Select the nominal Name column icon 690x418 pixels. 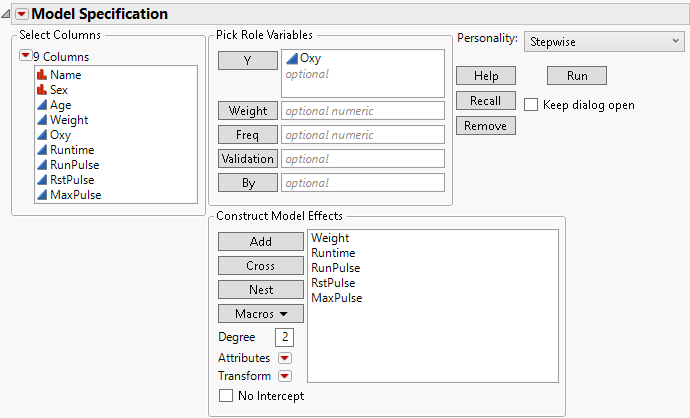(x=42, y=75)
